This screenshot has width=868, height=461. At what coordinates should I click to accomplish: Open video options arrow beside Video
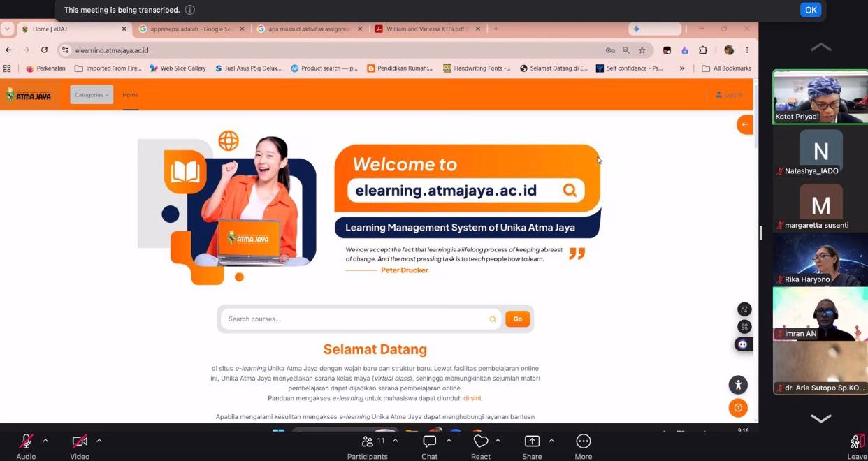point(99,441)
